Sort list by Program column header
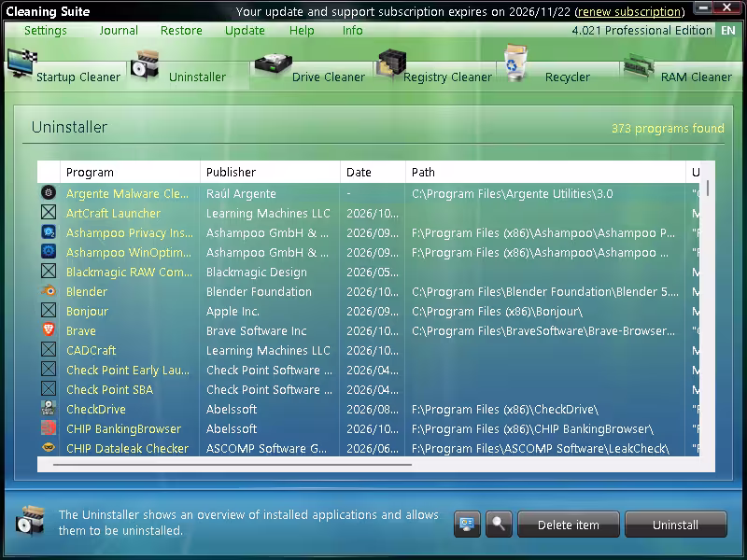The width and height of the screenshot is (747, 560). 130,172
